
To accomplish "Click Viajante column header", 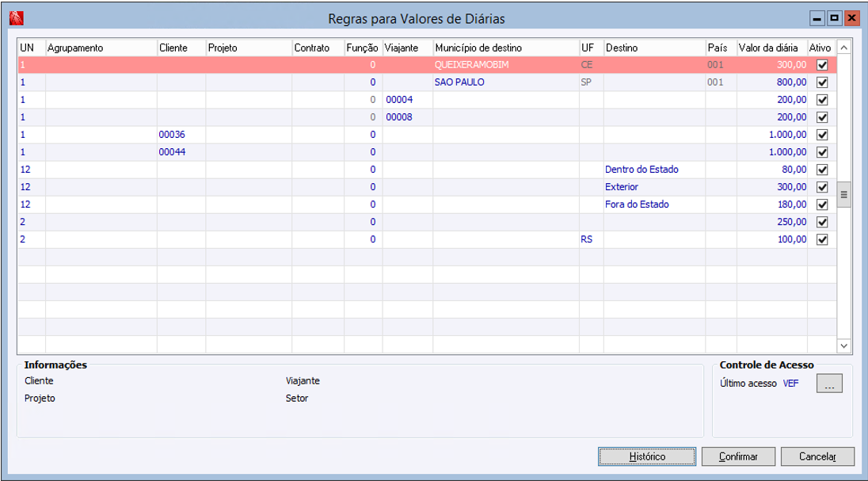I will coord(407,48).
